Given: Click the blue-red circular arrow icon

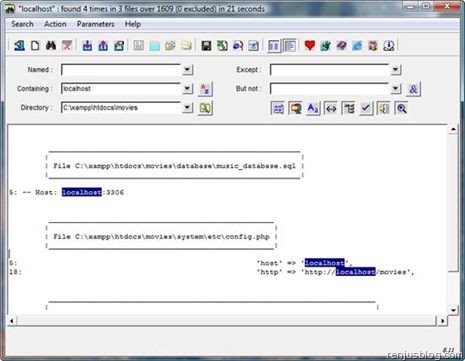Looking at the screenshot, I should pyautogui.click(x=238, y=45).
